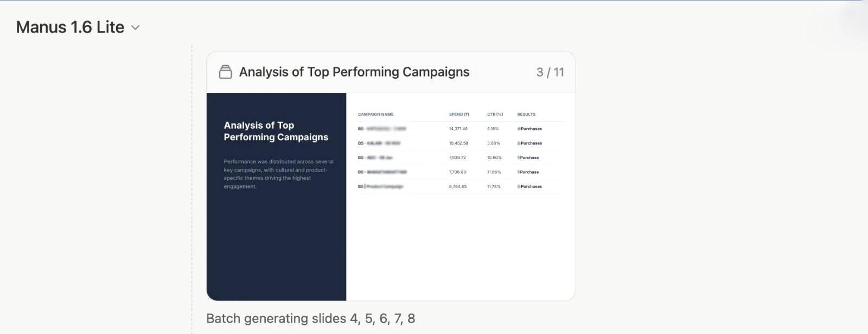This screenshot has width=868, height=334.
Task: Select the slide title Analysis of Top Performing Campaigns
Action: pos(355,71)
